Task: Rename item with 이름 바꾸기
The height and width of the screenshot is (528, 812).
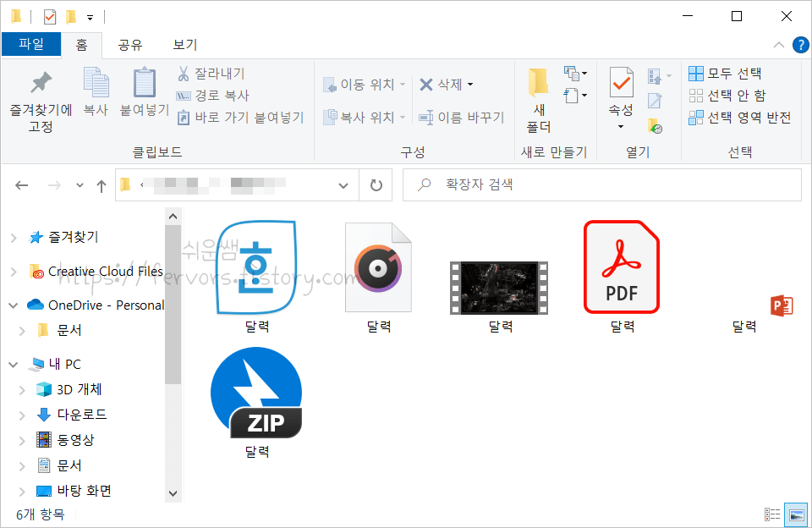Action: click(461, 118)
